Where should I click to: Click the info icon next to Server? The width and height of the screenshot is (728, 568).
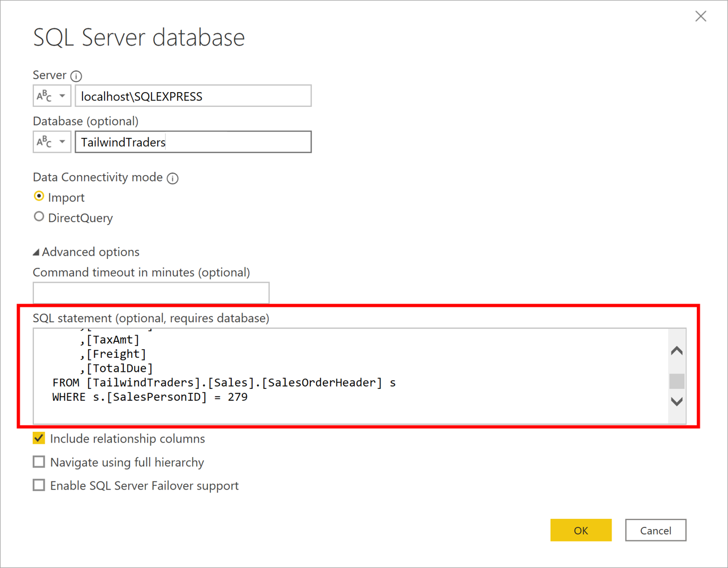click(76, 75)
